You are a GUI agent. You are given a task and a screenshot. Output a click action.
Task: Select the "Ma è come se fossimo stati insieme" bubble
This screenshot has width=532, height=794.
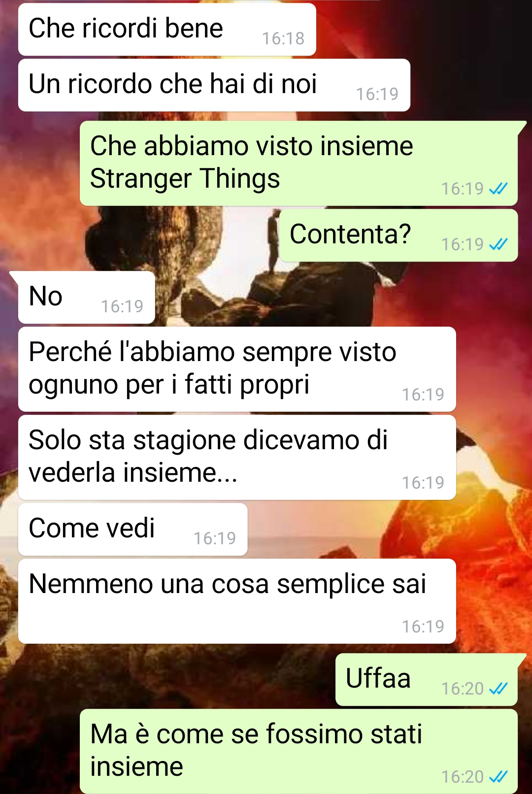(x=299, y=752)
